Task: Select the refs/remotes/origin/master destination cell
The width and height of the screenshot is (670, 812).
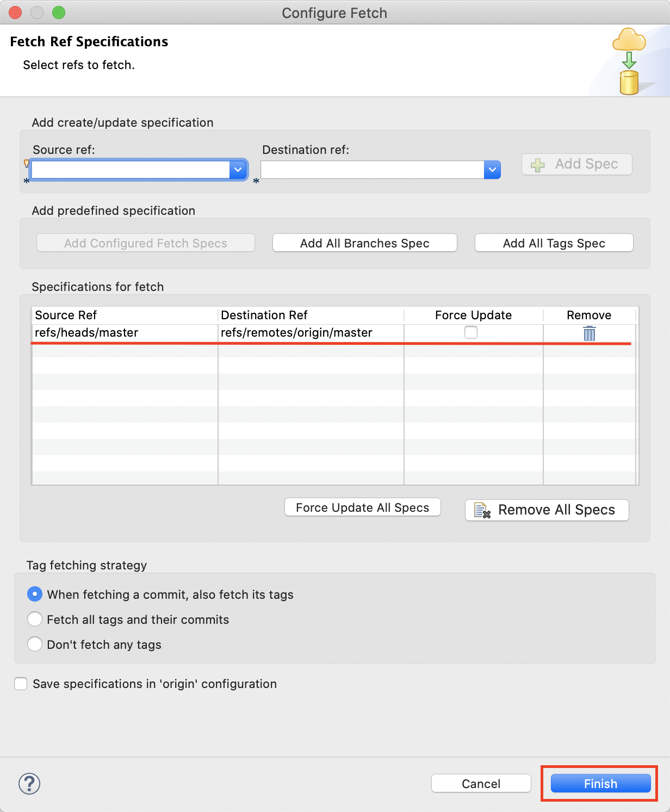Action: [311, 333]
